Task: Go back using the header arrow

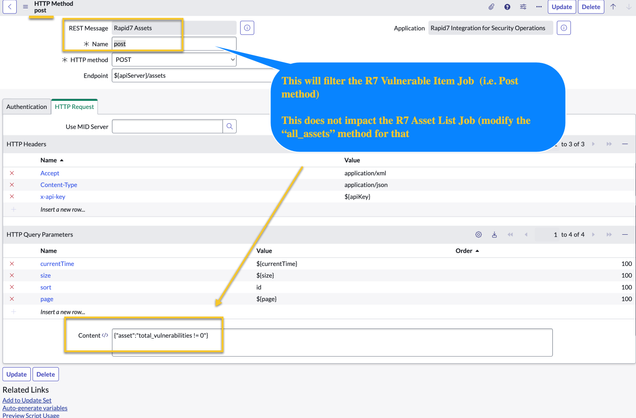Action: (x=9, y=7)
